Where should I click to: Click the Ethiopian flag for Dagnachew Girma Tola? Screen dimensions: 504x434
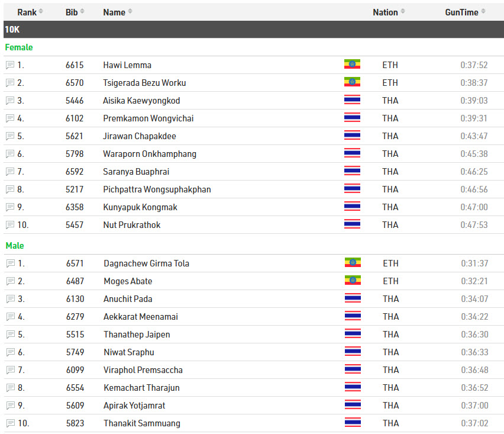pos(353,262)
